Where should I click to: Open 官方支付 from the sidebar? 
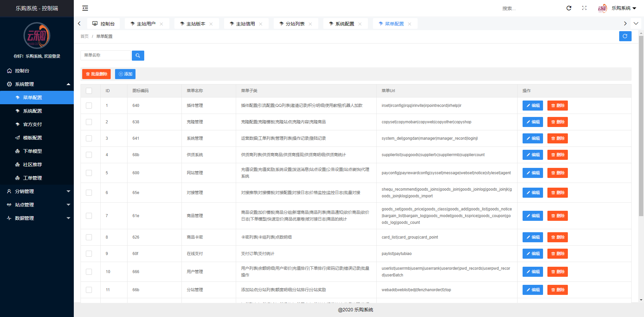coord(33,124)
